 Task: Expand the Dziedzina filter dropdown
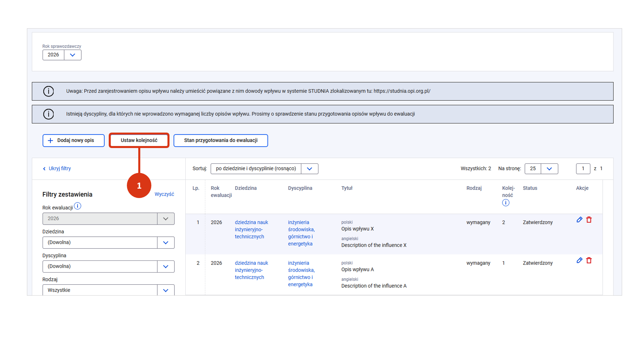tap(165, 243)
